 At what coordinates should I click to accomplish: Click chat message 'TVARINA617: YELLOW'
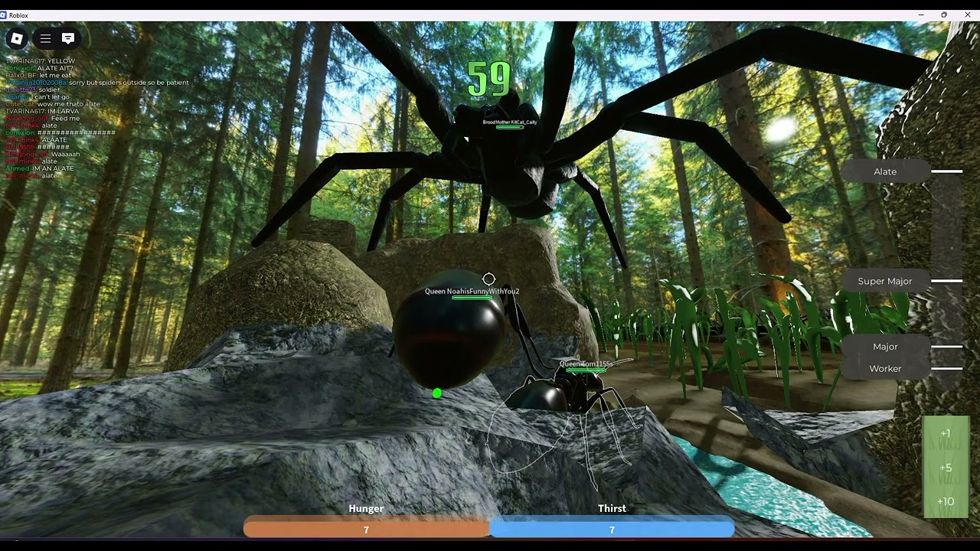41,61
